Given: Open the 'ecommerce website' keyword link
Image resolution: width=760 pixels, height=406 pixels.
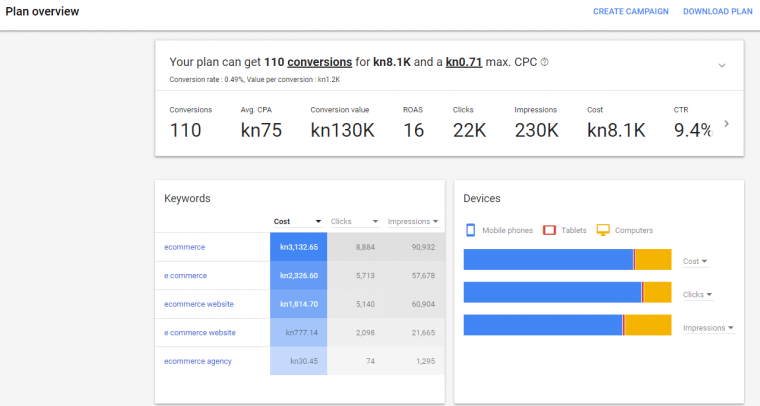Looking at the screenshot, I should (x=199, y=304).
